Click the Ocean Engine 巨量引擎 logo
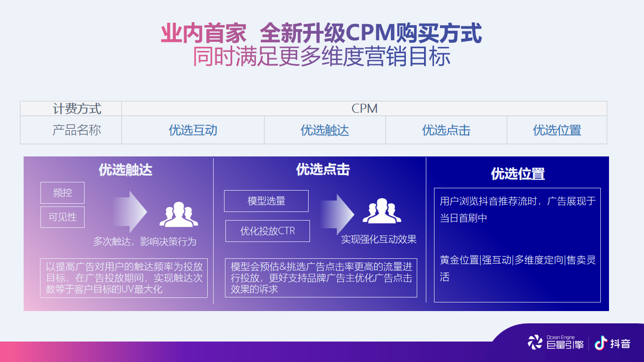This screenshot has width=644, height=362. 555,342
